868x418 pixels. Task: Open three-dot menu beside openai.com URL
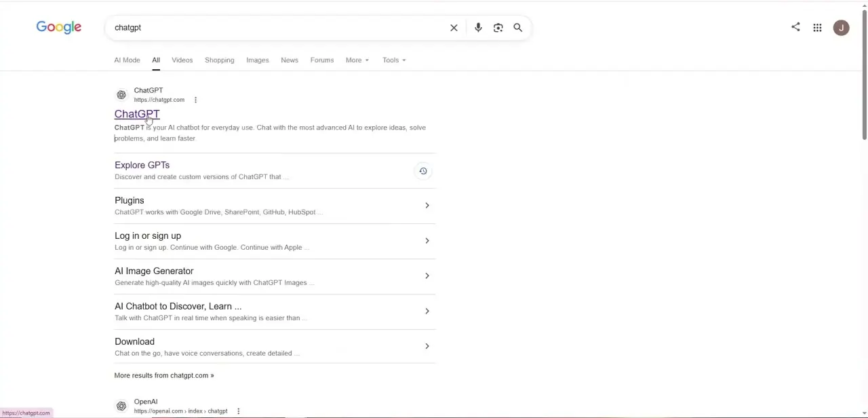pos(238,411)
